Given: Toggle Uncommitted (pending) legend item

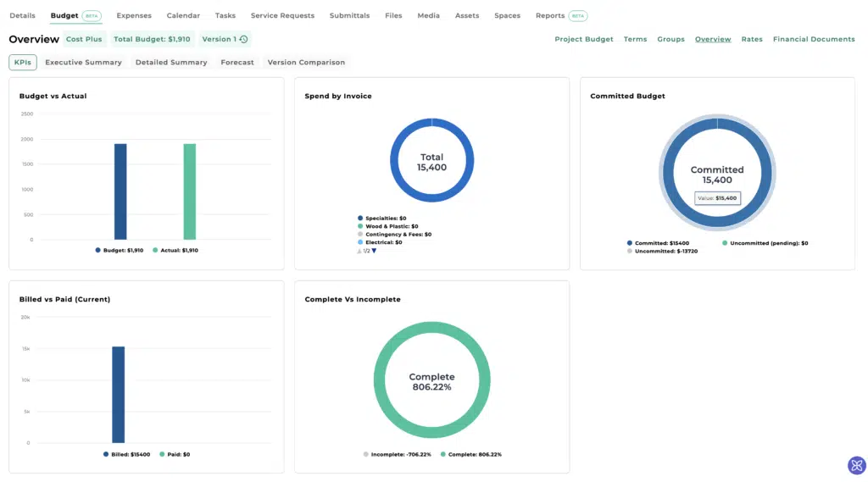Looking at the screenshot, I should pos(765,243).
